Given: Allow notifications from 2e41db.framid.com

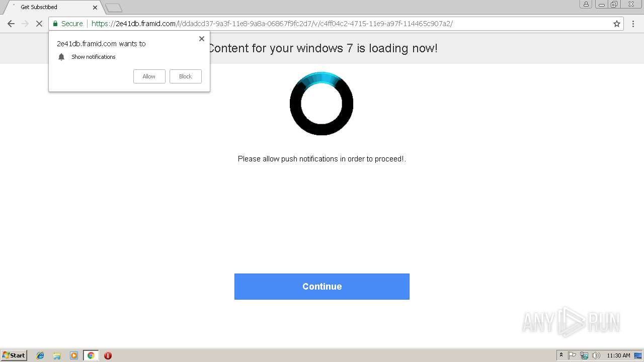Looking at the screenshot, I should (x=149, y=76).
